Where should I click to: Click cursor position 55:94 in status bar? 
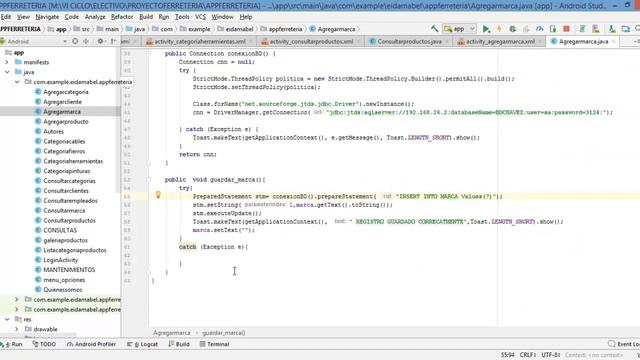pyautogui.click(x=507, y=355)
